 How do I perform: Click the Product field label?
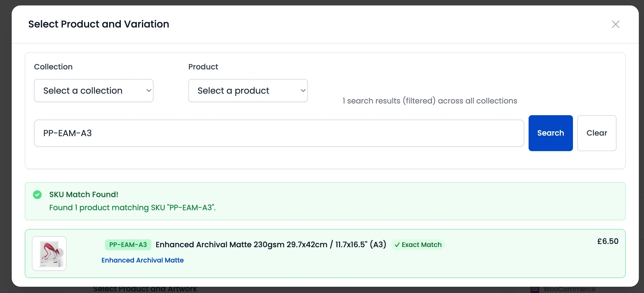(x=203, y=66)
